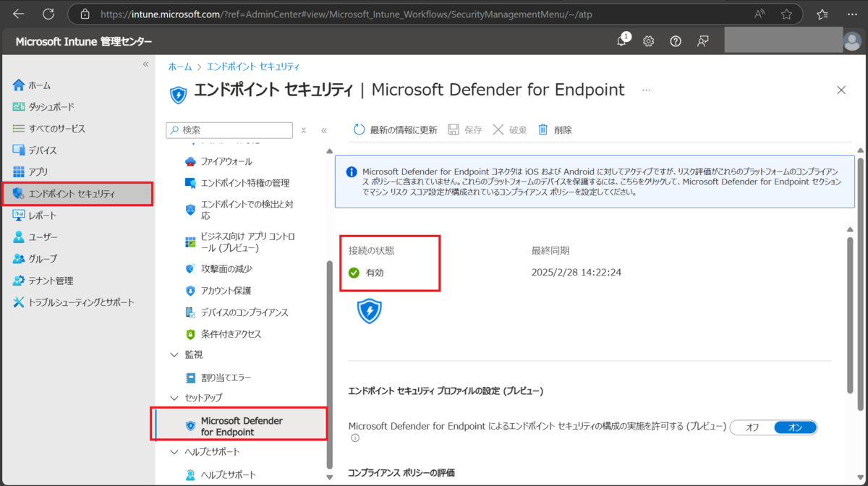Click the Defender shield connector icon
The width and height of the screenshot is (868, 486).
coord(370,311)
